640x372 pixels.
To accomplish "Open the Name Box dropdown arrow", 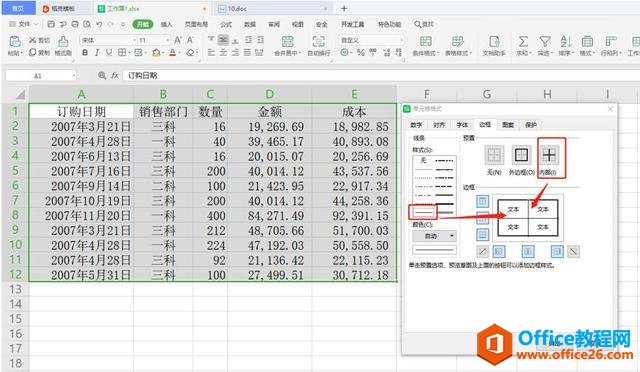I will pyautogui.click(x=73, y=76).
